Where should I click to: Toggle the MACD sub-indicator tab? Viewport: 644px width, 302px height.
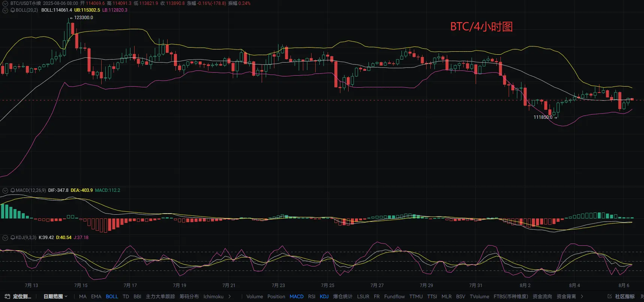[297, 296]
